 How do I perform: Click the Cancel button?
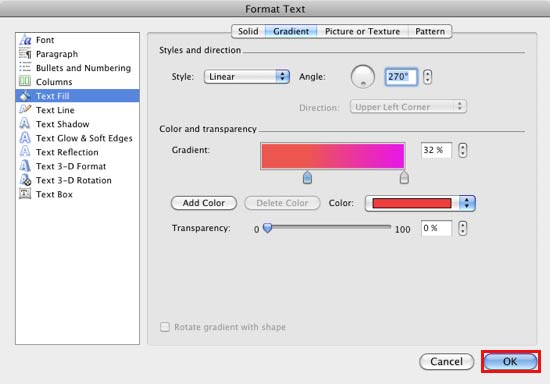[x=447, y=362]
